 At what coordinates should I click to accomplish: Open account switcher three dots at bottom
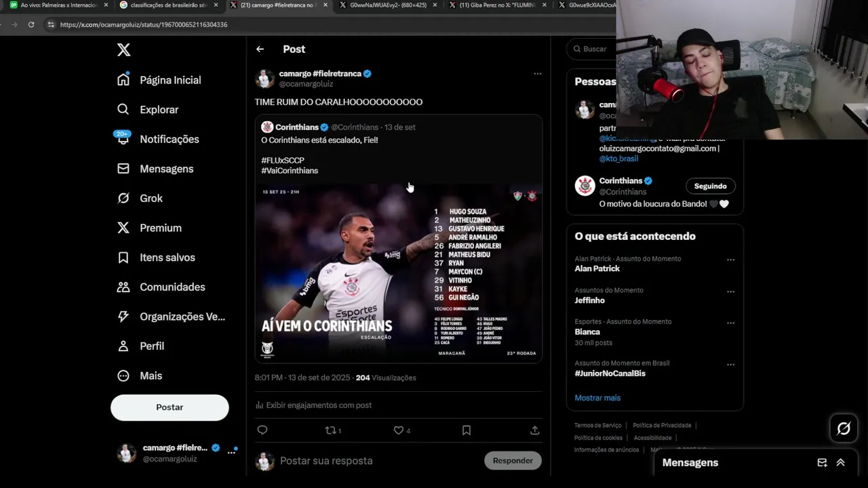(231, 453)
